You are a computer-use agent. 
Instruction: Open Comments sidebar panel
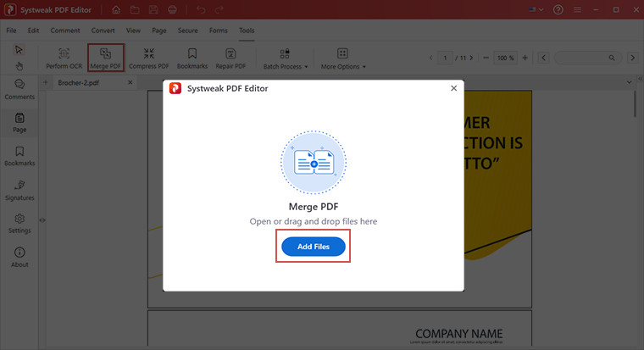pyautogui.click(x=19, y=90)
